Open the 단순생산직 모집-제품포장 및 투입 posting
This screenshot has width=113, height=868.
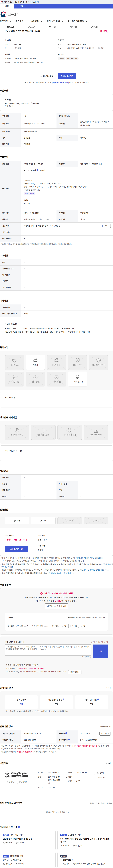[18, 839]
